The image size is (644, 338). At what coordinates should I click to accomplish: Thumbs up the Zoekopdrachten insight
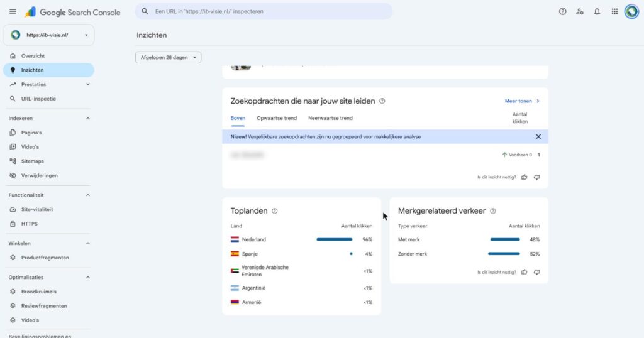tap(524, 177)
